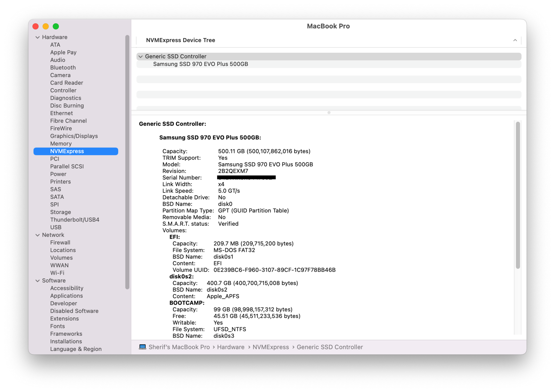Open Thunderbolt/USB4 hardware section
Screen dimensions: 555x392
click(75, 220)
